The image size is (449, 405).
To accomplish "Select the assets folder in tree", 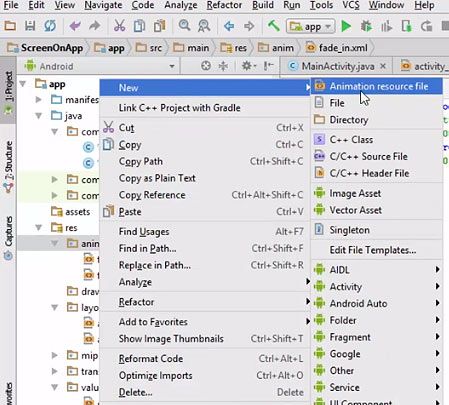I will click(x=71, y=212).
